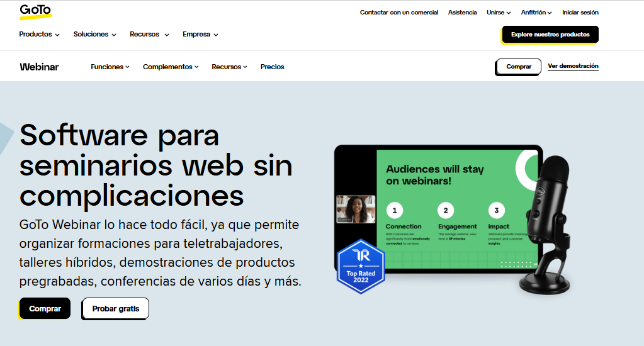Expand the Empresa dropdown

[200, 35]
